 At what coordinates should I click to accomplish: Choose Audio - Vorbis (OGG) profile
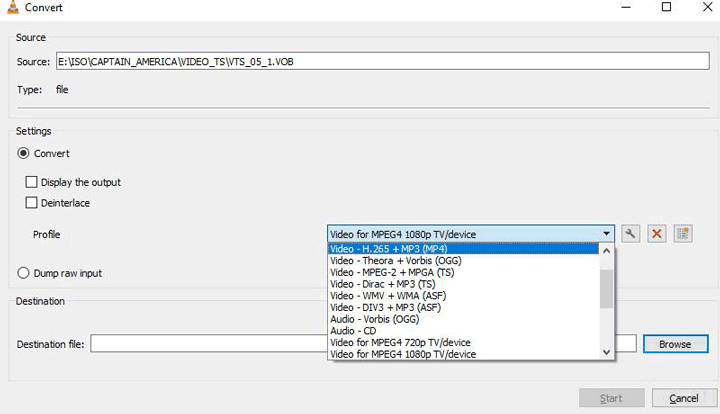point(463,319)
